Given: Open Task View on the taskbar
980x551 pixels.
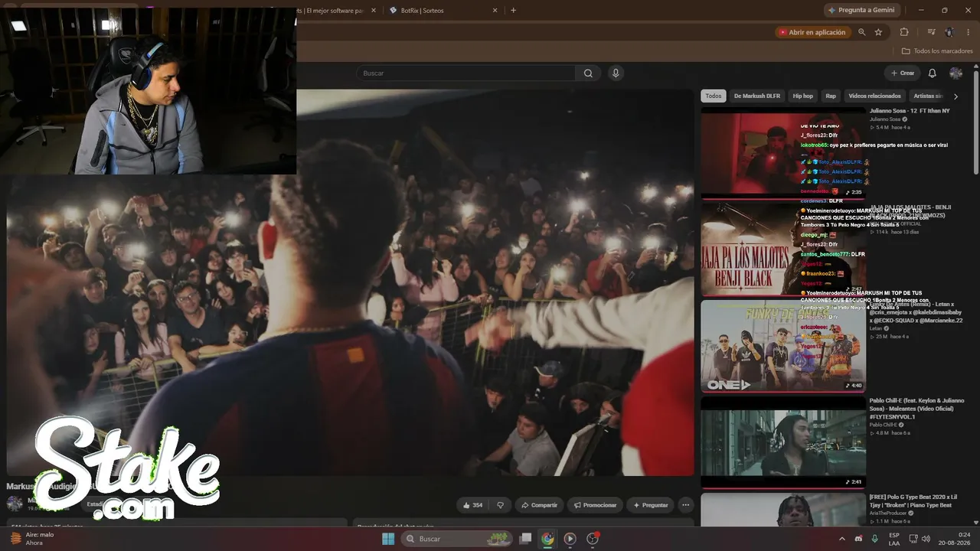Looking at the screenshot, I should 525,539.
